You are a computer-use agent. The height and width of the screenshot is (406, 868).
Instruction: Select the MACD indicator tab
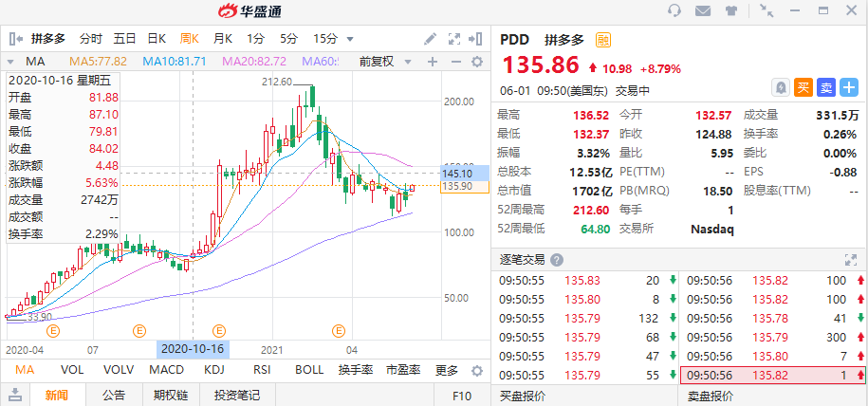coord(167,371)
